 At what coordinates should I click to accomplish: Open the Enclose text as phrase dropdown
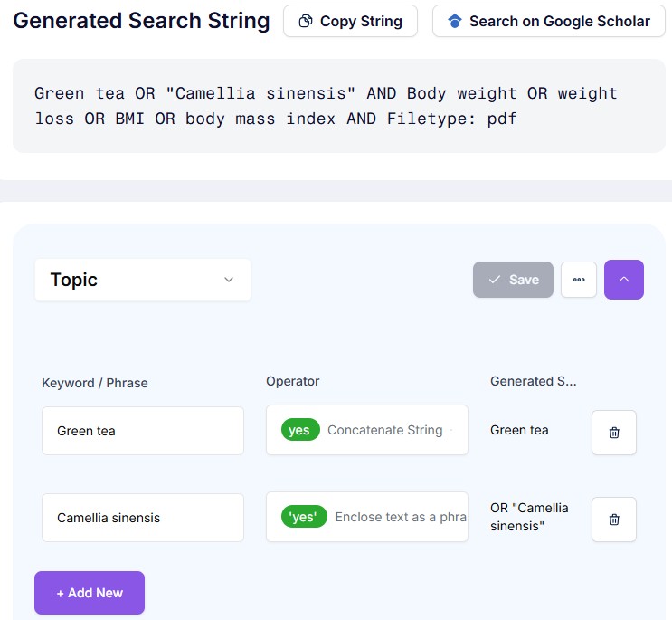click(x=398, y=517)
